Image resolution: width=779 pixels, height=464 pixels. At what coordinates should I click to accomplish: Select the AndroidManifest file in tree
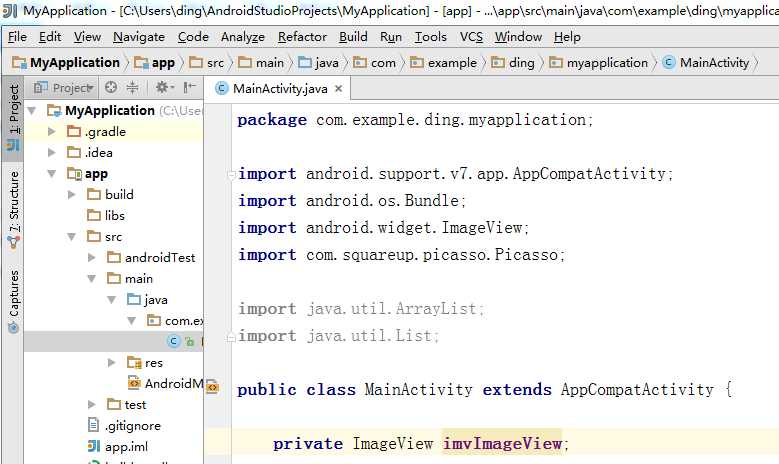[165, 384]
